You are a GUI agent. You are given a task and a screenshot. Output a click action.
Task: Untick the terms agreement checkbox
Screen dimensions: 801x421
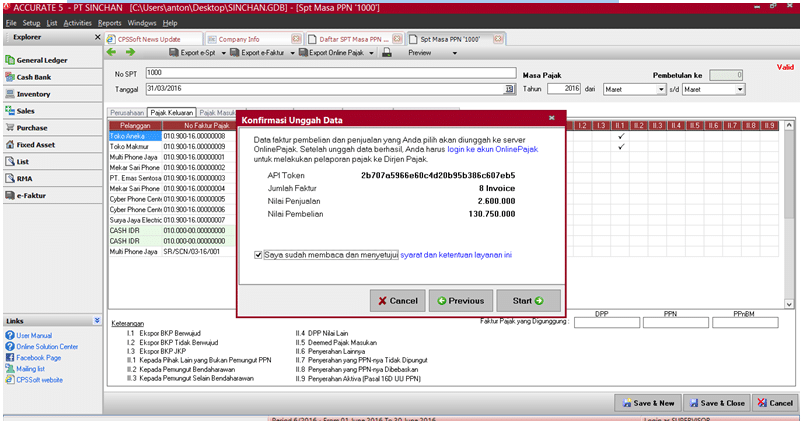coord(259,255)
